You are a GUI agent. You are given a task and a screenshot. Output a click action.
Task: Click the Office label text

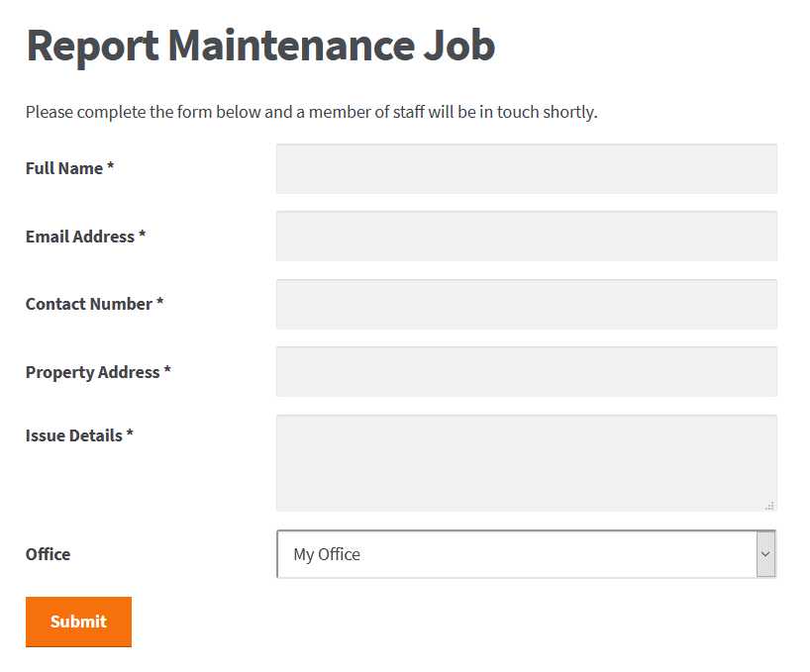pyautogui.click(x=49, y=554)
